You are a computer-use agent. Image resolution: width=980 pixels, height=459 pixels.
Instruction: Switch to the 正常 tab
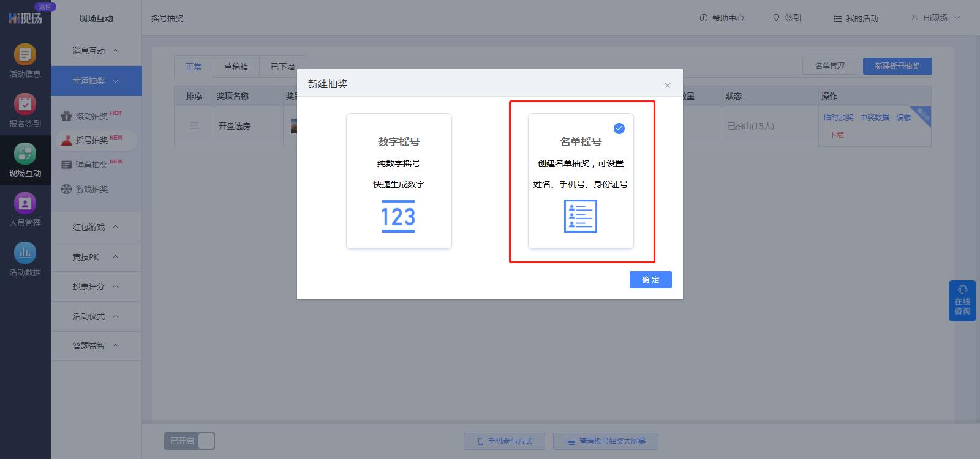pos(194,66)
